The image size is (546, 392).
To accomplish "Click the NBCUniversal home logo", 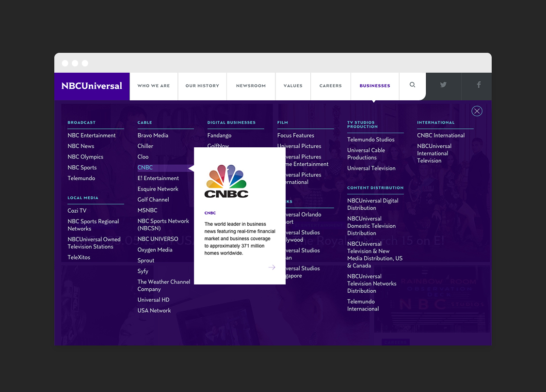I will [92, 86].
